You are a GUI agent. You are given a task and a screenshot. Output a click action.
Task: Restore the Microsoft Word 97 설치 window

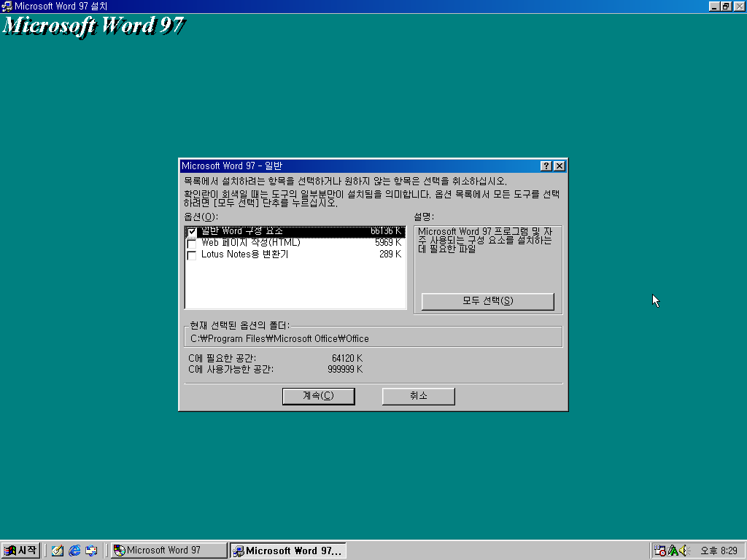click(x=726, y=6)
